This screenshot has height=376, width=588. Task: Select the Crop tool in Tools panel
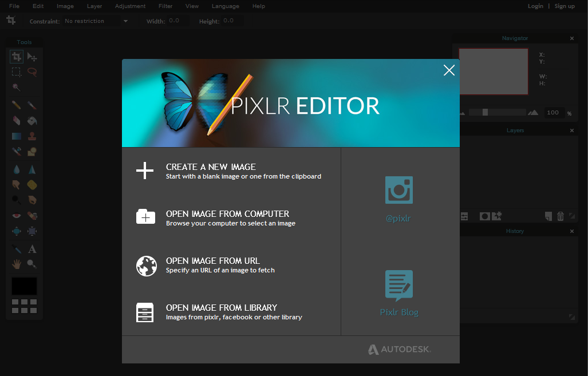point(17,57)
